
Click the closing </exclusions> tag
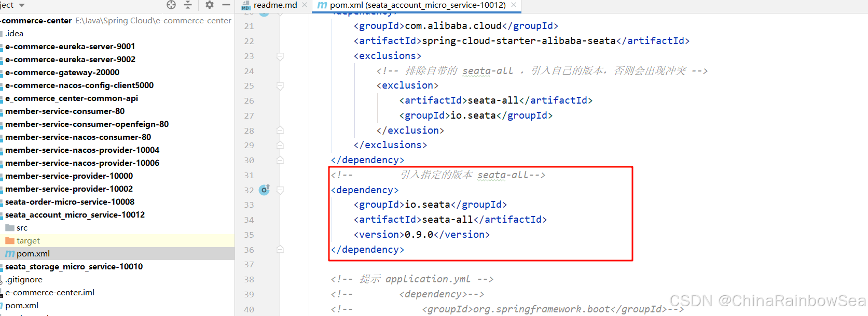390,145
